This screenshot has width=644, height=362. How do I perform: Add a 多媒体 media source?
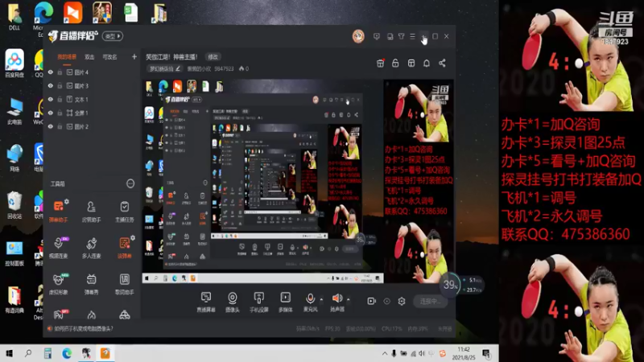[286, 302]
